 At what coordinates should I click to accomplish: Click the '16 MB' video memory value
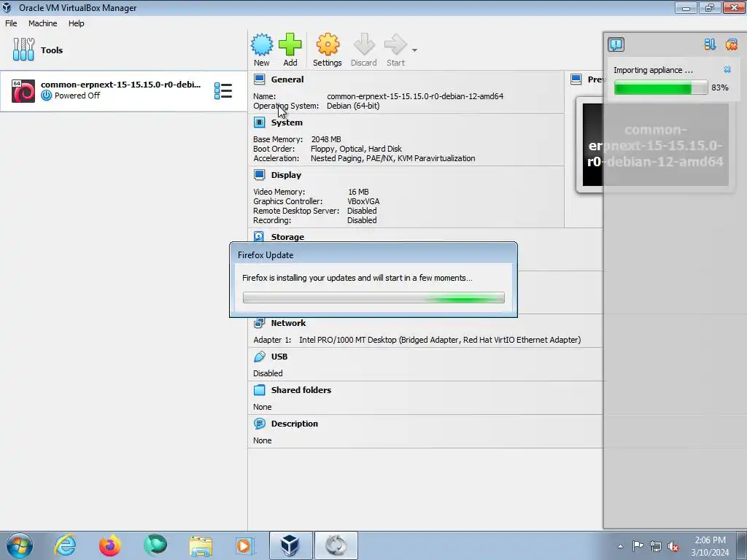pos(358,192)
